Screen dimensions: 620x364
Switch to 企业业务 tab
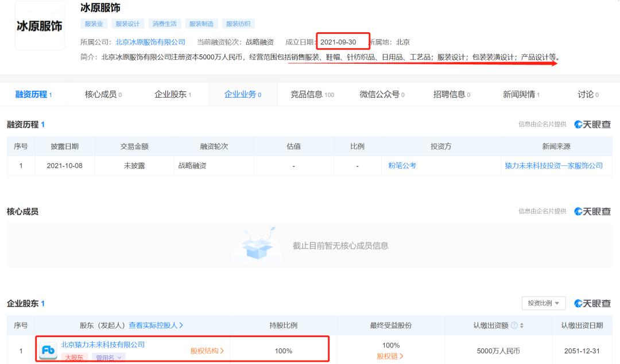243,94
